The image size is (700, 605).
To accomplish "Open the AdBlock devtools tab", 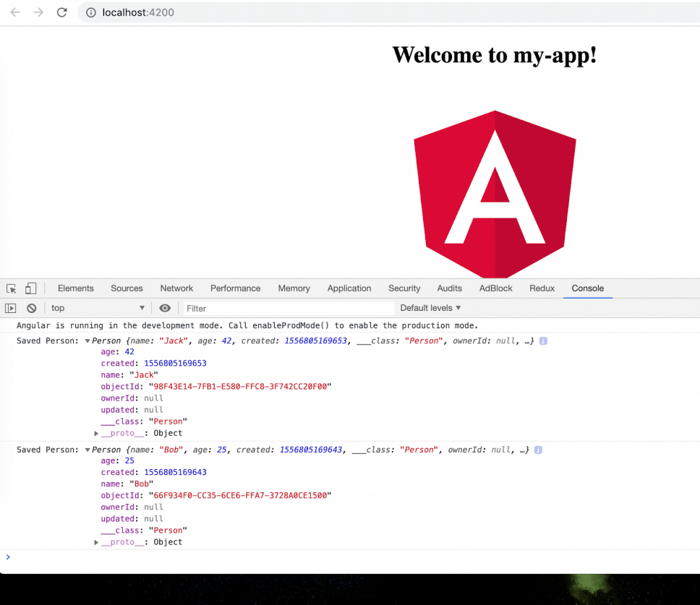I will [x=495, y=288].
